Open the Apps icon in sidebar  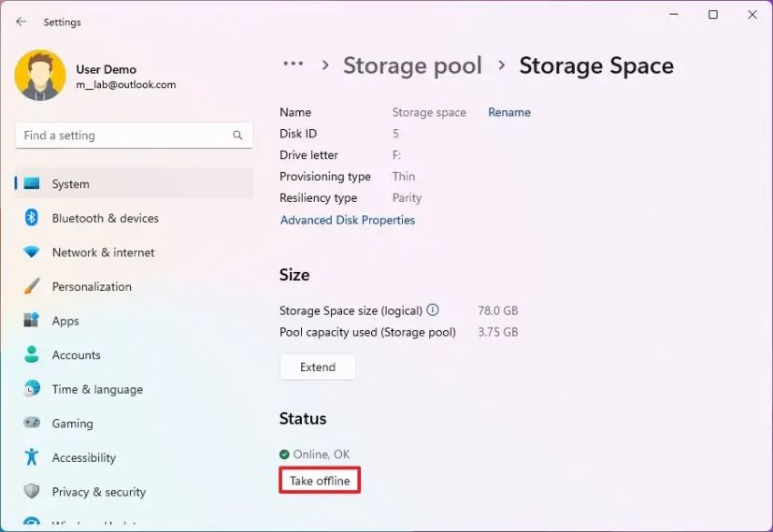[32, 321]
